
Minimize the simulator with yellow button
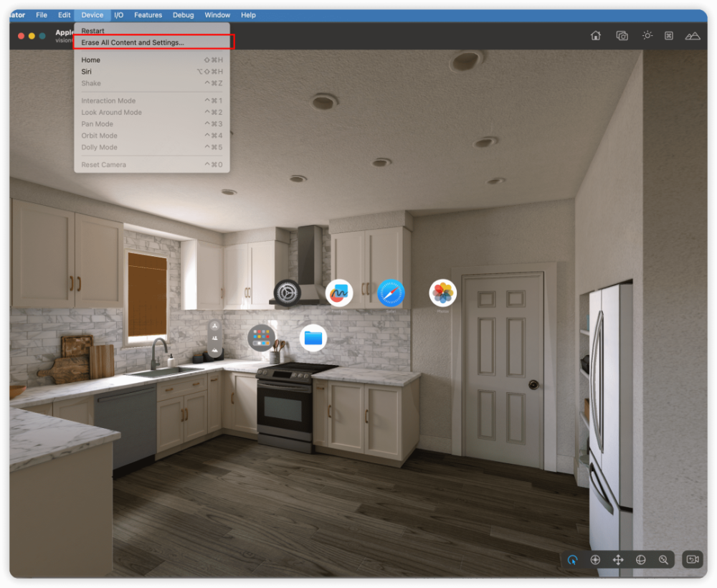tap(32, 36)
